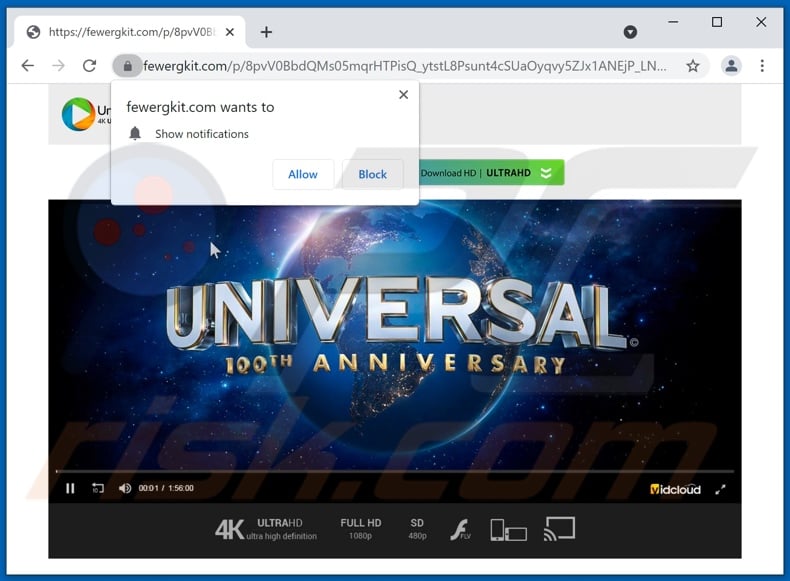The image size is (790, 581).
Task: Select SD 480p quality
Action: [x=417, y=529]
